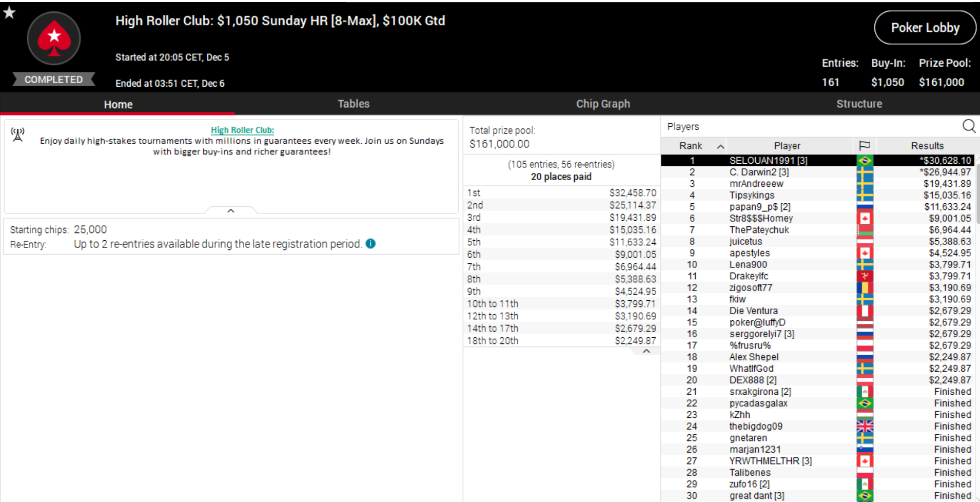Image resolution: width=980 pixels, height=502 pixels.
Task: Click the PokerStars spade logo
Action: pos(54,38)
